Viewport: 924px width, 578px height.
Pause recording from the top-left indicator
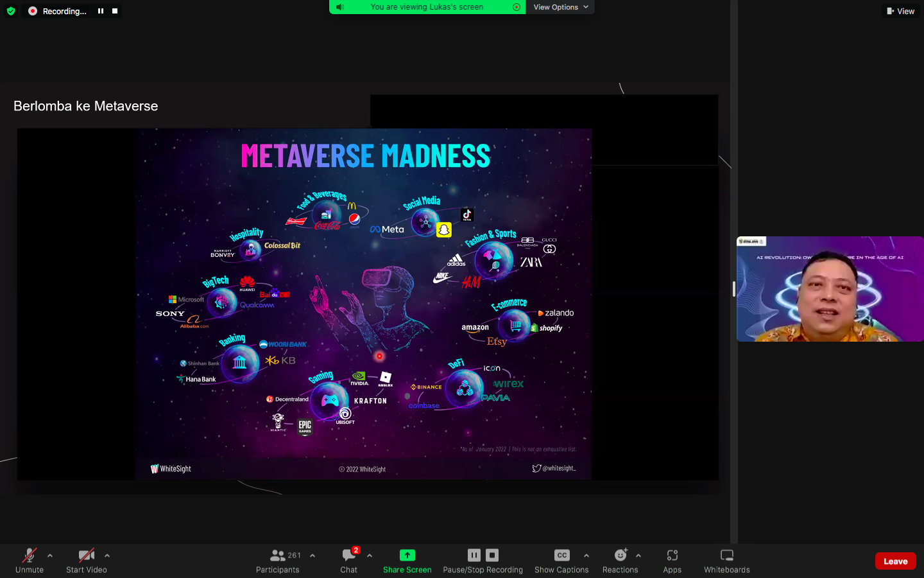101,11
